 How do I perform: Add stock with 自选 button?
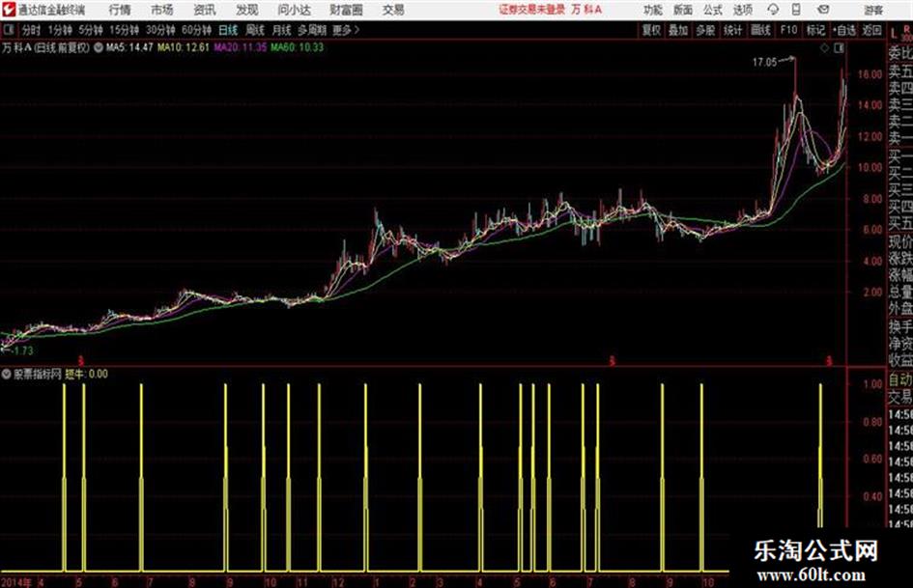coord(844,30)
